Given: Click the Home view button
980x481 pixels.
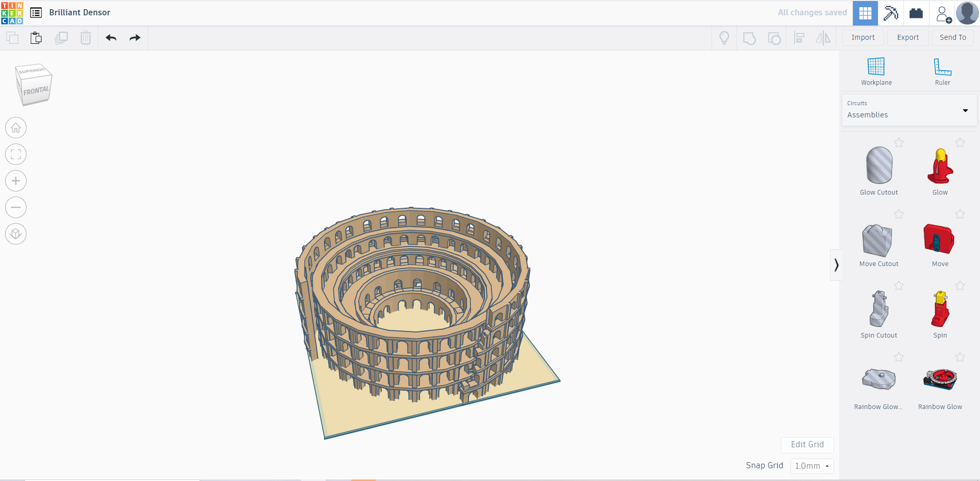Looking at the screenshot, I should (x=16, y=128).
